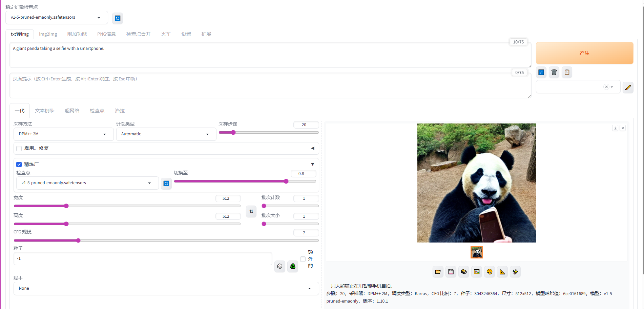Click the dice random seed icon
Viewport: 644px width, 309px height.
(x=280, y=266)
